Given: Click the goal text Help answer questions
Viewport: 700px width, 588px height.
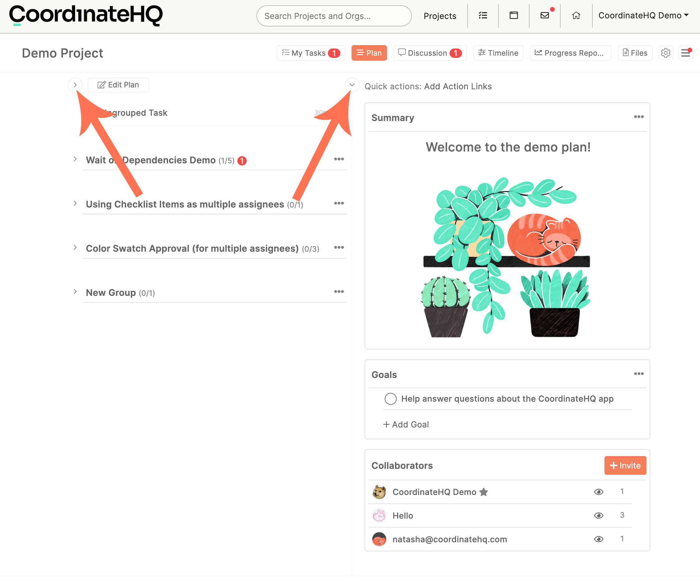Looking at the screenshot, I should tap(507, 399).
